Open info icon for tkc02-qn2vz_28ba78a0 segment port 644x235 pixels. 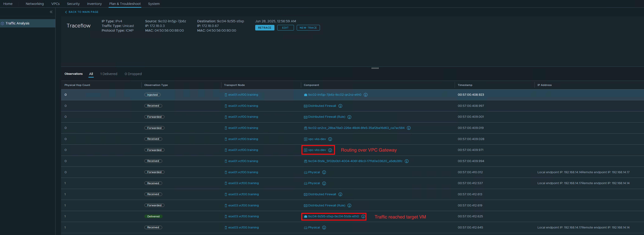409,128
